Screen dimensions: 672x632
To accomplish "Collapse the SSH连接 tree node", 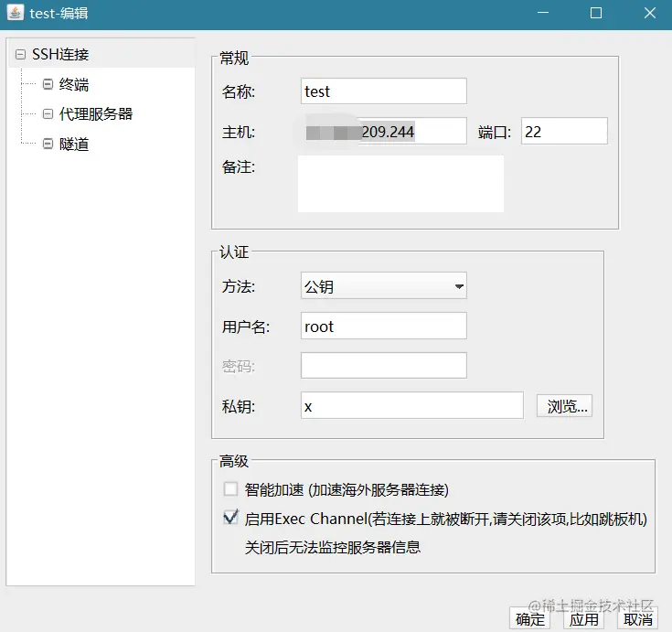I will click(20, 55).
